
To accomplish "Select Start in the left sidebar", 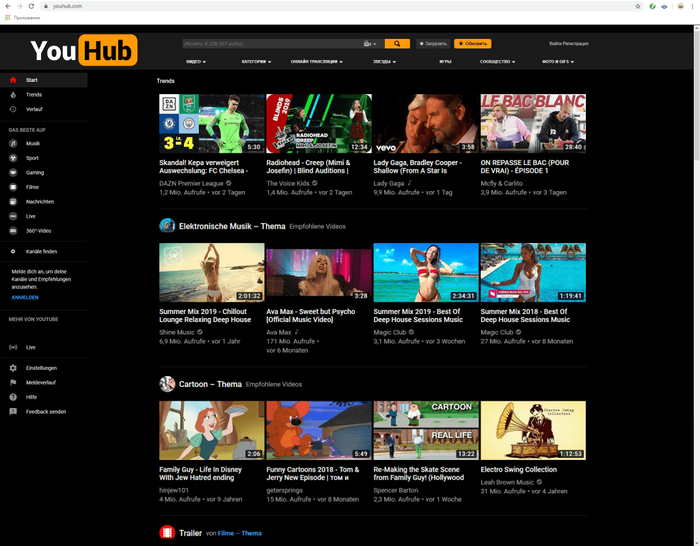I will (32, 80).
